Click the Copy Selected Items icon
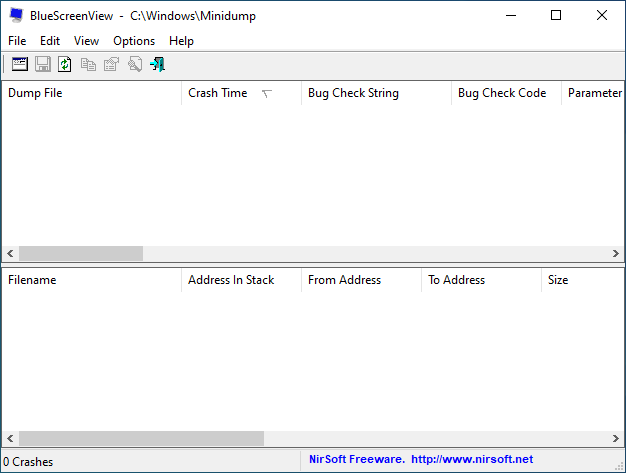The height and width of the screenshot is (473, 626). click(x=88, y=64)
